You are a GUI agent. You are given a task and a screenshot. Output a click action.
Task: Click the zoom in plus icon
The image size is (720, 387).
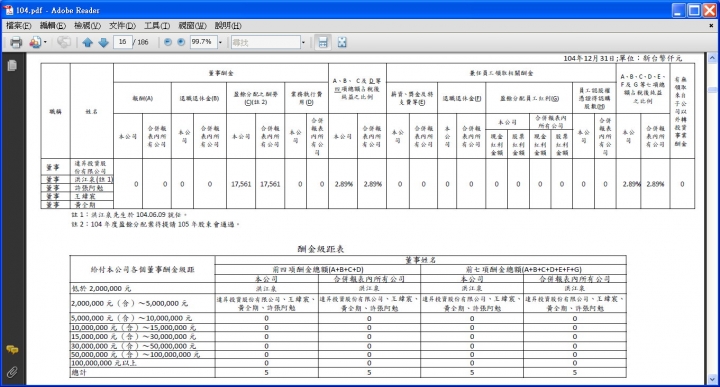(x=181, y=42)
